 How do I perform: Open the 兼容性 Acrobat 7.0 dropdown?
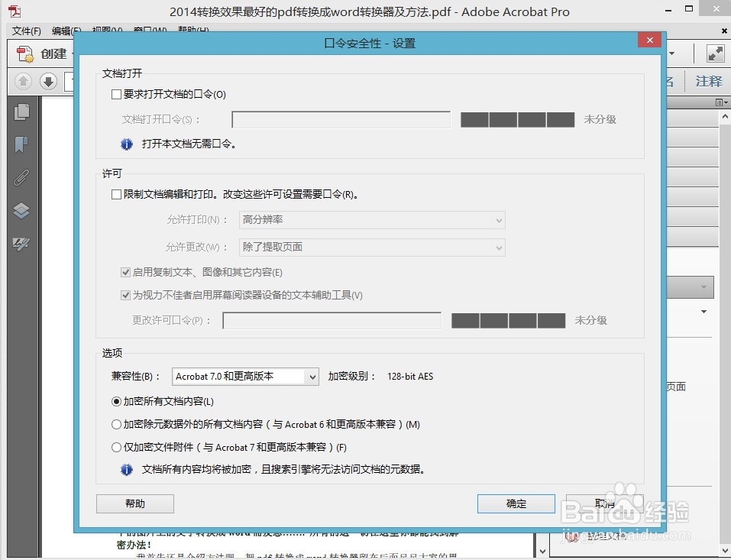pos(245,377)
